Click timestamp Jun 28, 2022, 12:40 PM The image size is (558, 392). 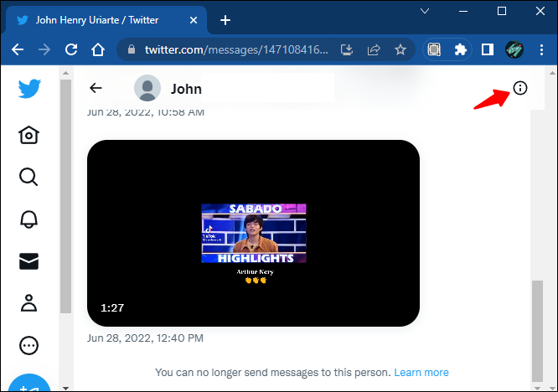(x=145, y=338)
